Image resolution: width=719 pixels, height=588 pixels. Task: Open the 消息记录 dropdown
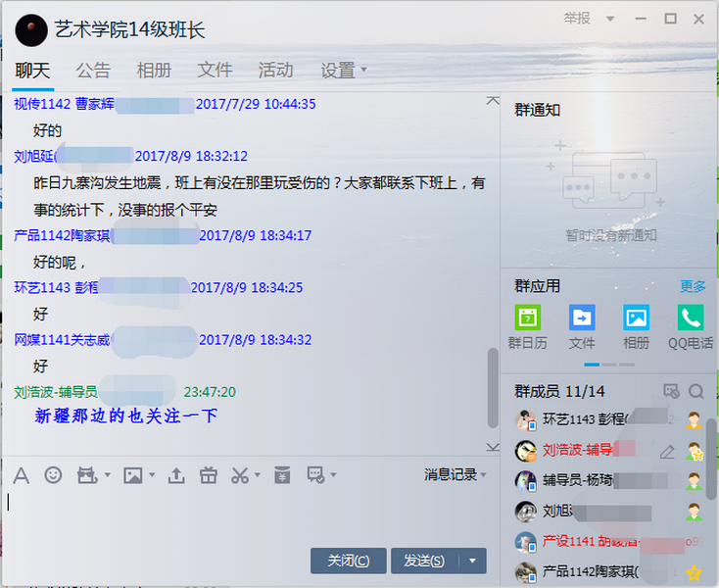click(x=455, y=474)
